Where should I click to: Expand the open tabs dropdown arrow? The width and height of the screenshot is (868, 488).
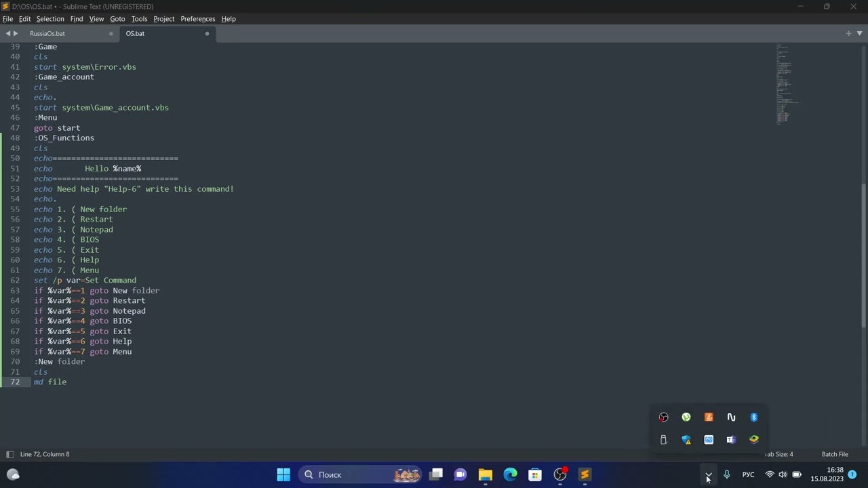point(859,33)
